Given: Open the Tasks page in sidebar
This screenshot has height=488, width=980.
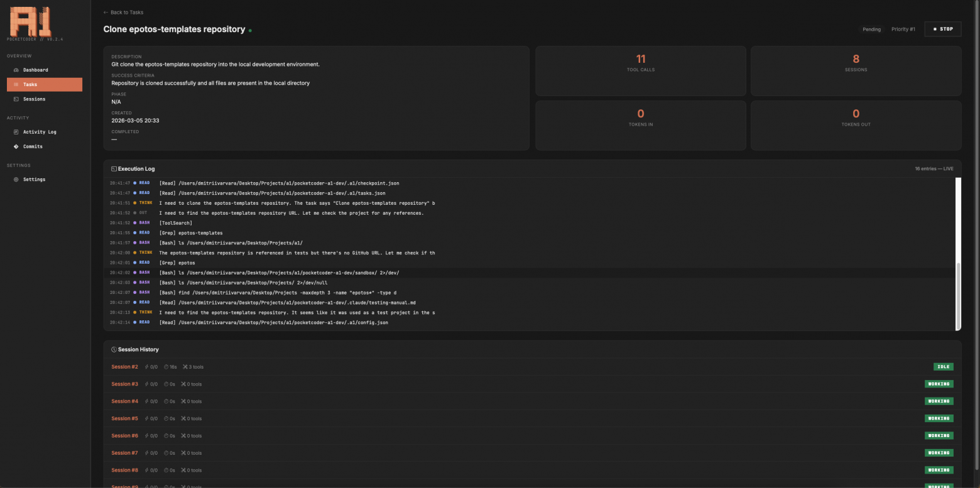Looking at the screenshot, I should pos(45,84).
